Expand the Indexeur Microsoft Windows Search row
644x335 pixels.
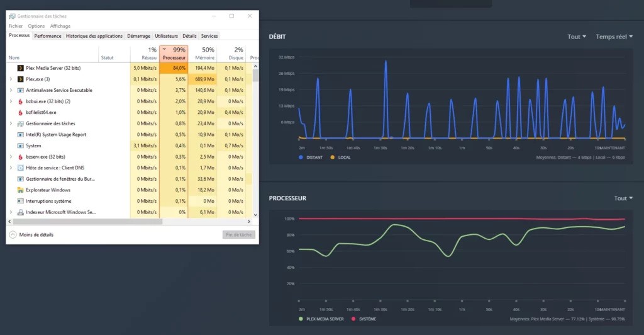pyautogui.click(x=11, y=212)
